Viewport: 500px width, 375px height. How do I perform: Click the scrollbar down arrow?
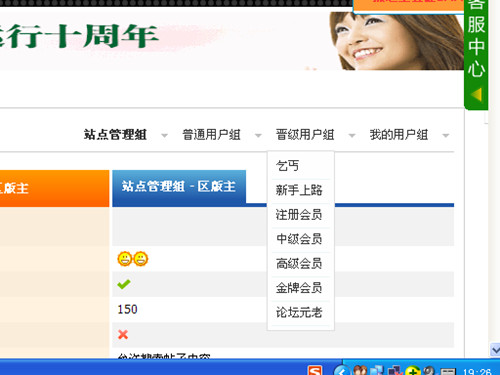point(495,350)
